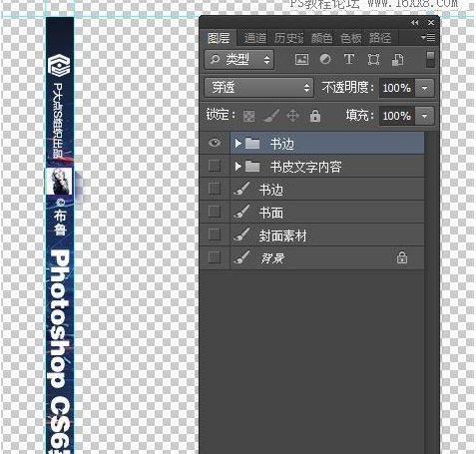The height and width of the screenshot is (454, 476).
Task: Click brush thumbnail of 书边 layer
Action: pyautogui.click(x=242, y=189)
